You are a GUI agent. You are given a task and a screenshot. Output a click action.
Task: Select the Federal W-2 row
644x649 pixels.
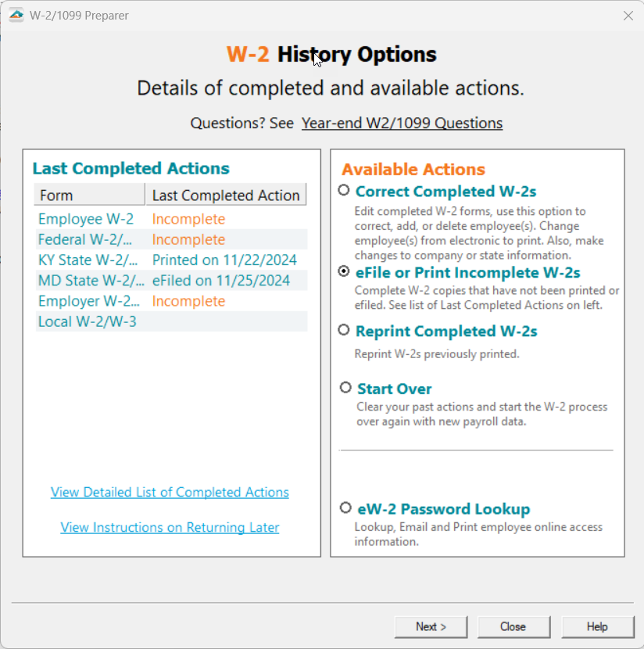(86, 239)
